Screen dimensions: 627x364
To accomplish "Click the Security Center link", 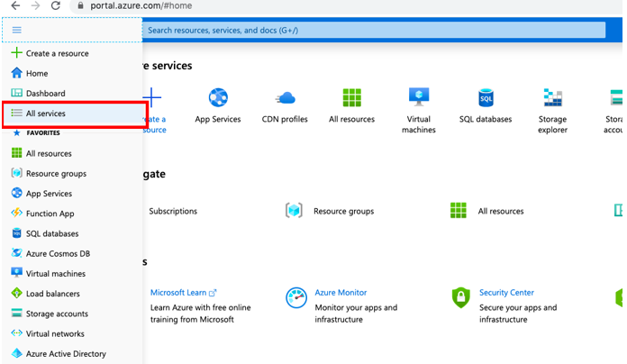I will click(x=506, y=293).
